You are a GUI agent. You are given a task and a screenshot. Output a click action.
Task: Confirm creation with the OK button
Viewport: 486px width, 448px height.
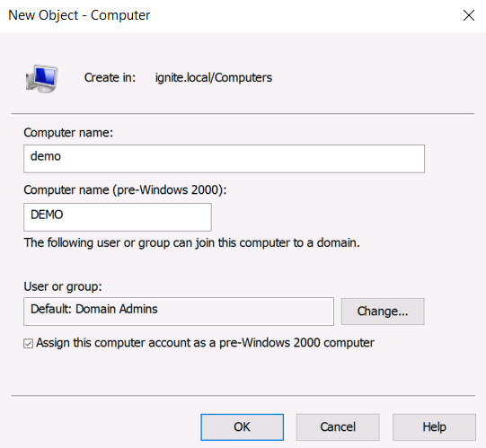(x=242, y=427)
